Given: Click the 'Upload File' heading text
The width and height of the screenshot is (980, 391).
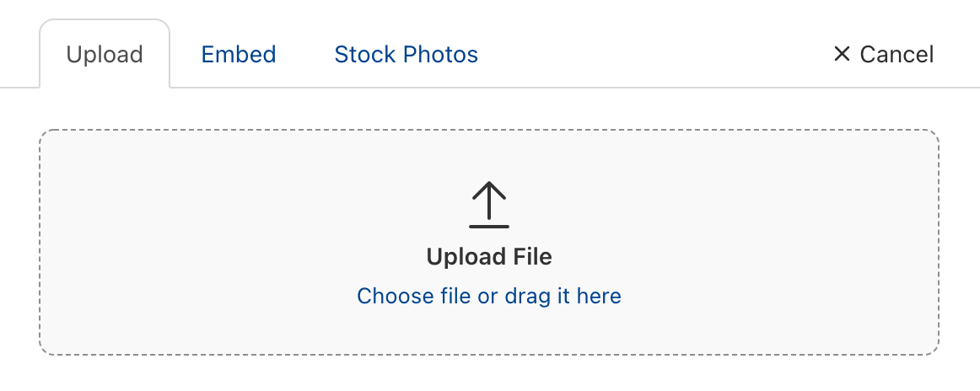Looking at the screenshot, I should click(489, 257).
